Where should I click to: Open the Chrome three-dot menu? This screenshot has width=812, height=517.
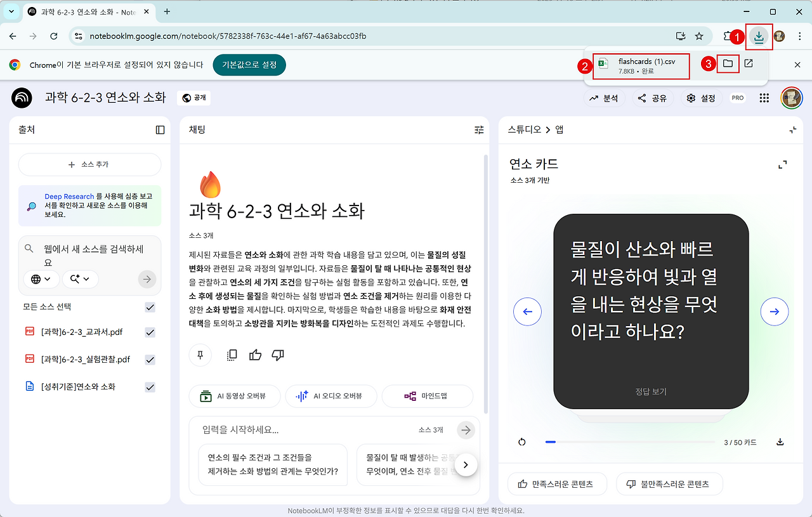pos(799,36)
